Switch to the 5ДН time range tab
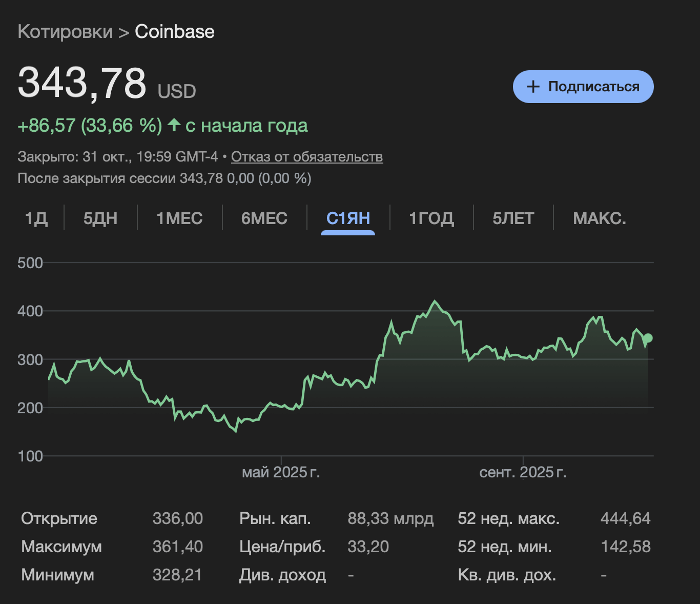 100,218
